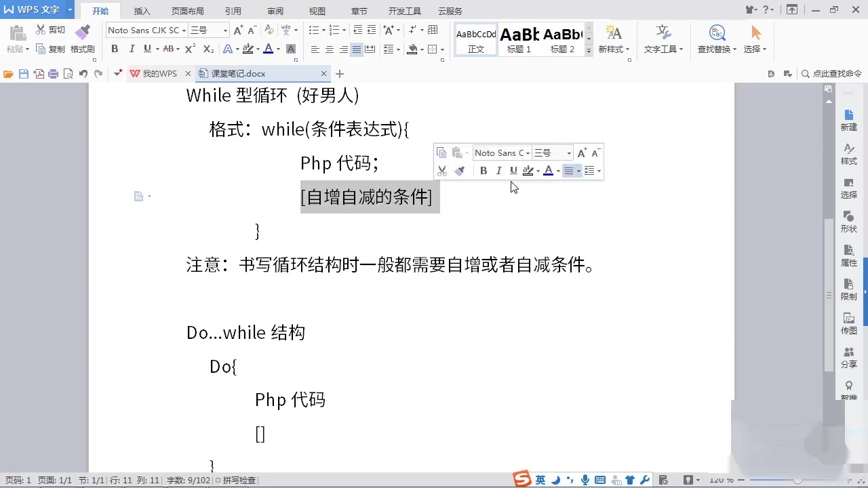868x488 pixels.
Task: Open ribbon font name dropdown
Action: (x=184, y=30)
